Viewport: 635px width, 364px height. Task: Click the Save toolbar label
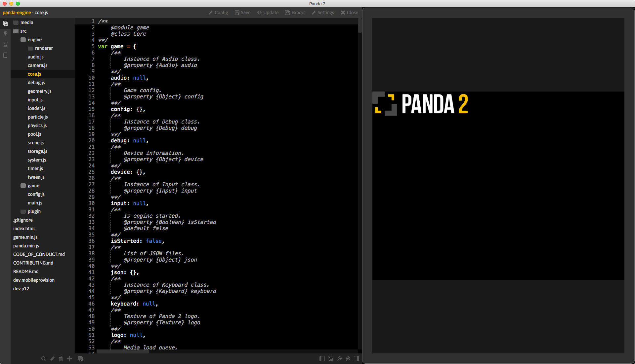coord(246,13)
